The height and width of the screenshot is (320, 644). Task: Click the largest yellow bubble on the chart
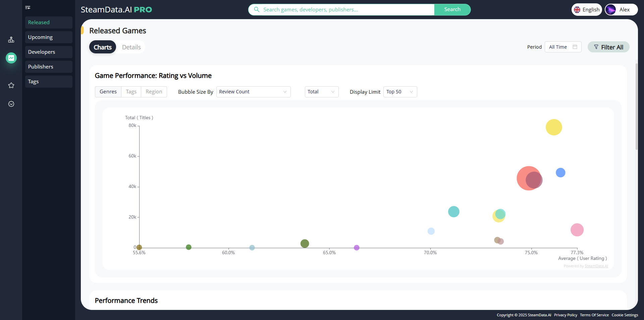click(x=553, y=127)
